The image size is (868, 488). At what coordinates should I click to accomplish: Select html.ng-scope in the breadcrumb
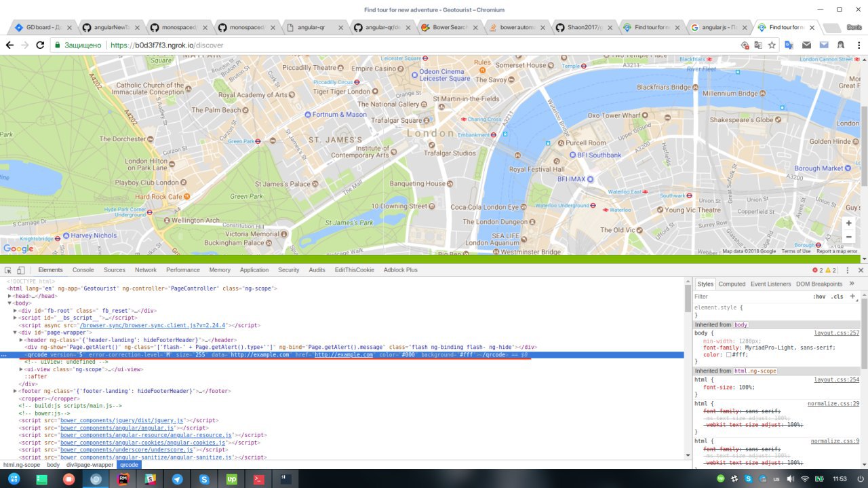[x=22, y=465]
